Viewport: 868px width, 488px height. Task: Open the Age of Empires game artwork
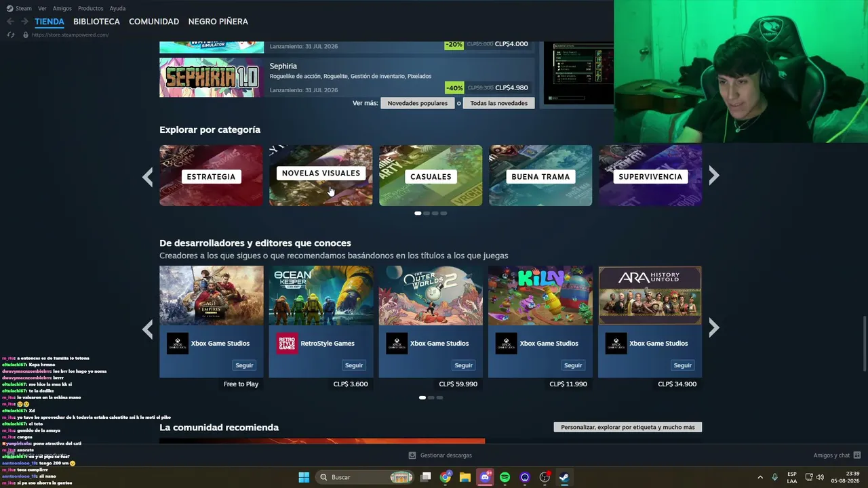click(212, 296)
